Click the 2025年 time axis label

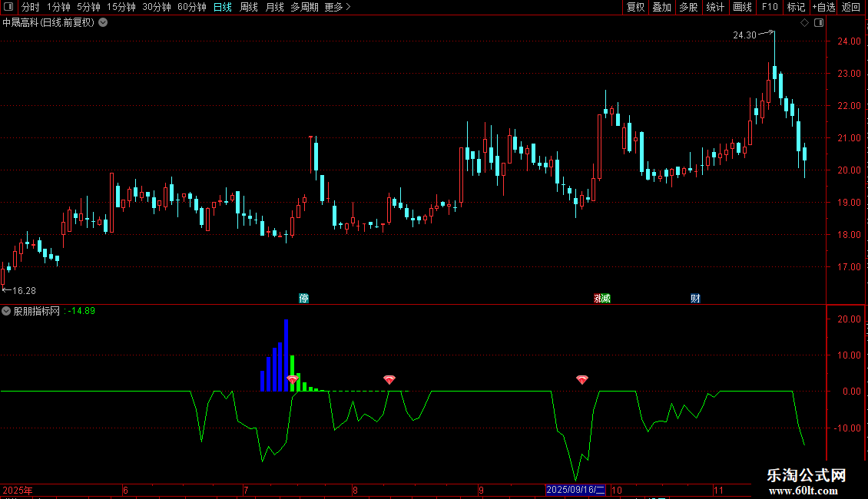click(18, 490)
